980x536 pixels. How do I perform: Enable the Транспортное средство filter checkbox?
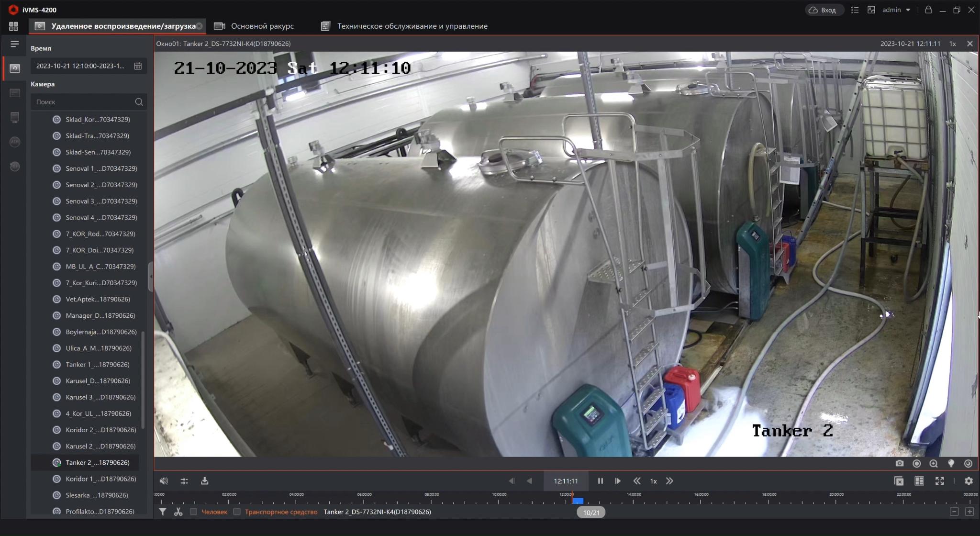(x=237, y=512)
